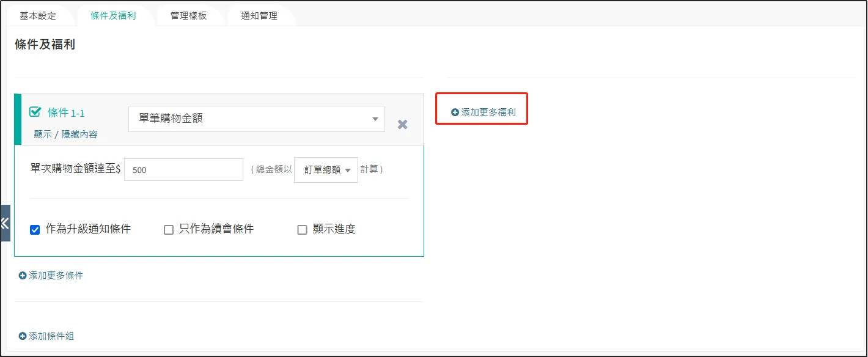Enable the 只作為續會條件 checkbox
Viewport: 868px width, 357px height.
[169, 230]
